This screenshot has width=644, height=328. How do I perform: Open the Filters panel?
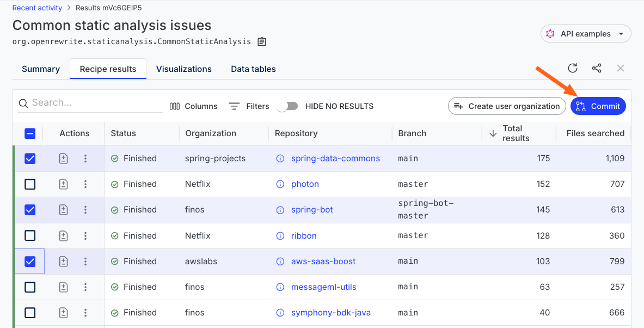[x=249, y=106]
